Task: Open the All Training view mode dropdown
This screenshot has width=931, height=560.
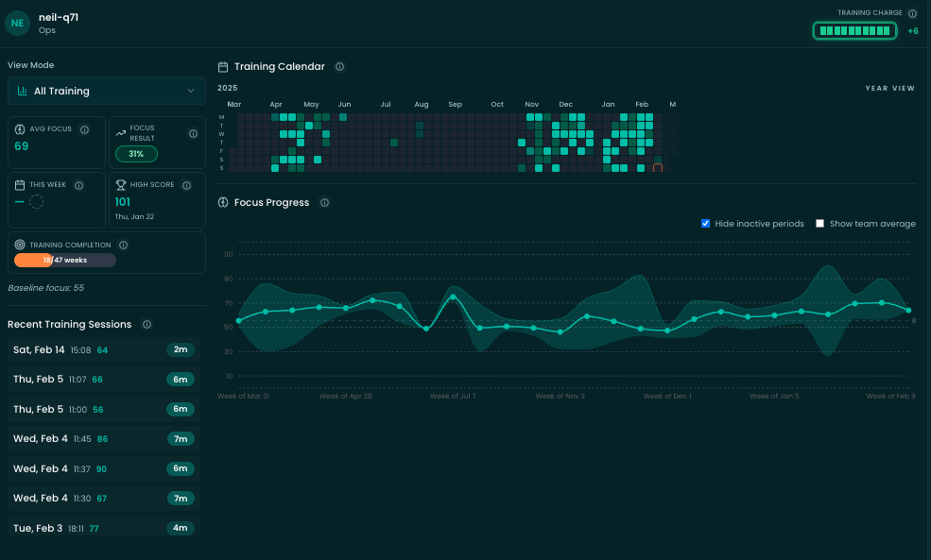Action: pos(107,92)
